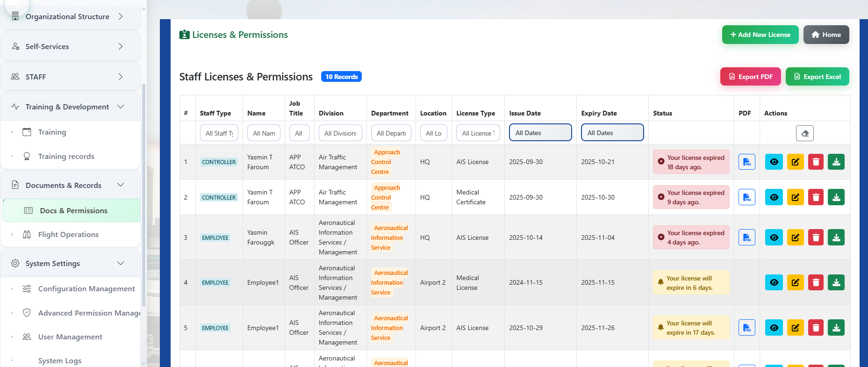Screen dimensions: 868x367
Task: Export the table as PDF
Action: (x=750, y=77)
